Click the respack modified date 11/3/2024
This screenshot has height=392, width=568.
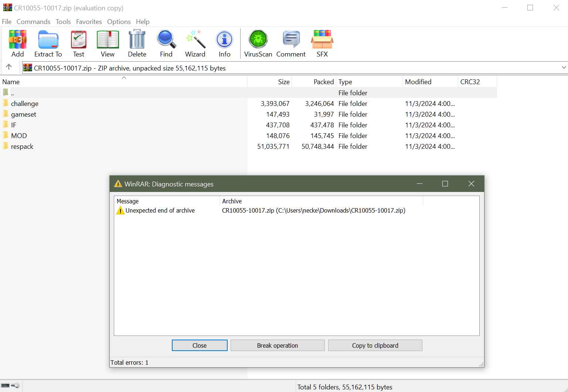click(x=430, y=147)
